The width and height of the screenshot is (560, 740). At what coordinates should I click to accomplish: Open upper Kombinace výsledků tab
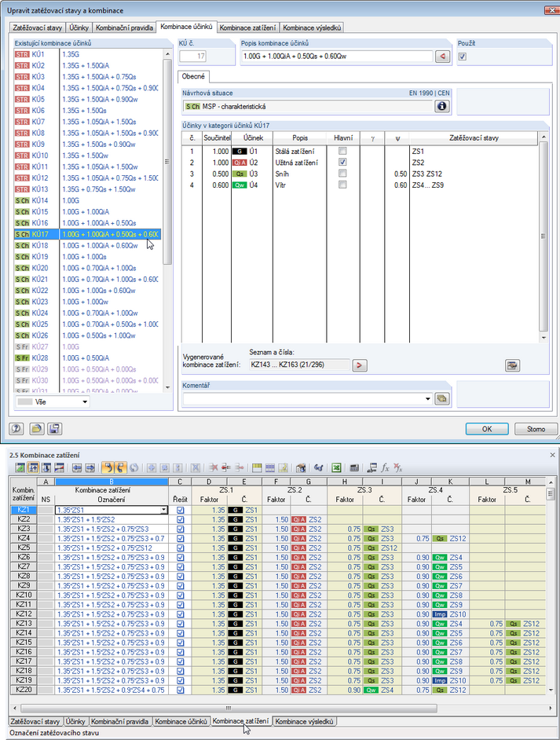311,27
